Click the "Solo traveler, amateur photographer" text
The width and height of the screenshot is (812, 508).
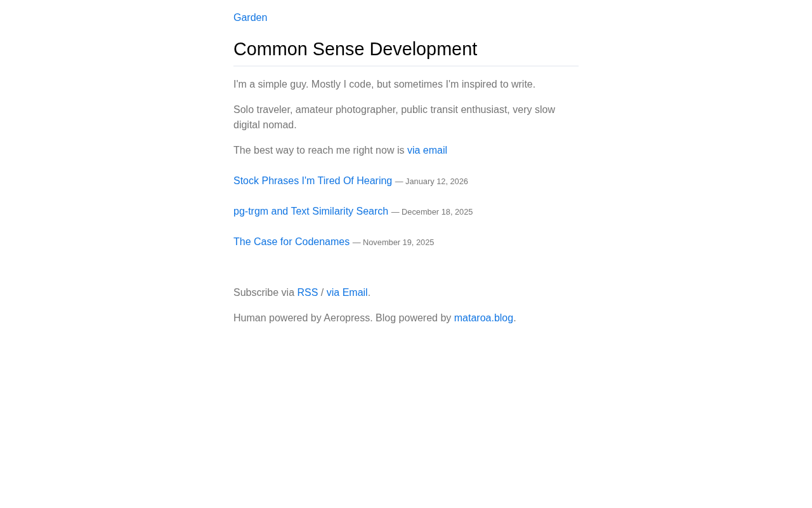[x=393, y=110]
